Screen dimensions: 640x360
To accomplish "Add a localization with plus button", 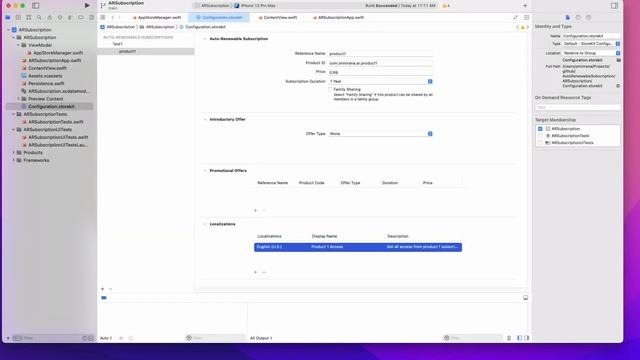I will (256, 272).
